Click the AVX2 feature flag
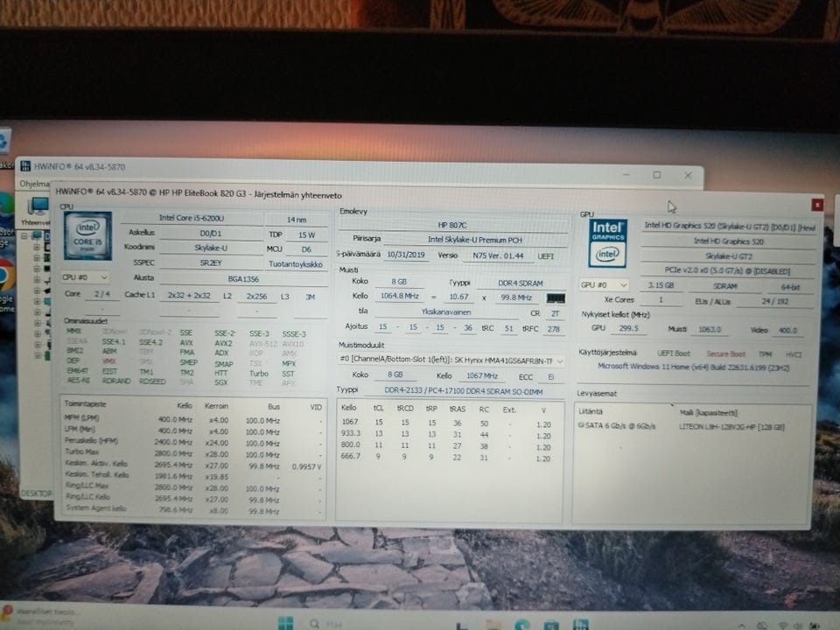Screen dimensions: 840x630 pos(223,343)
